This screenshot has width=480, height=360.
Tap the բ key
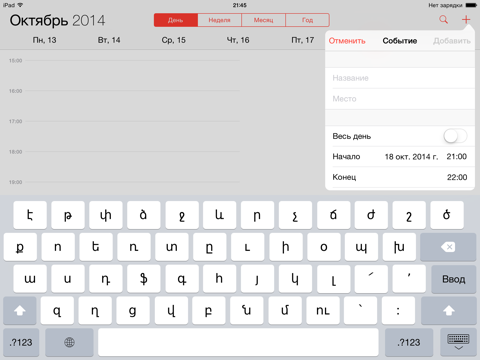pyautogui.click(x=209, y=311)
